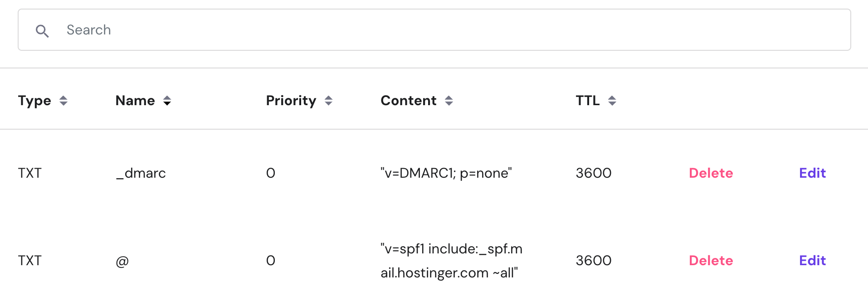Edit the _dmarc TXT record
Screen dimensions: 868x301
point(812,173)
